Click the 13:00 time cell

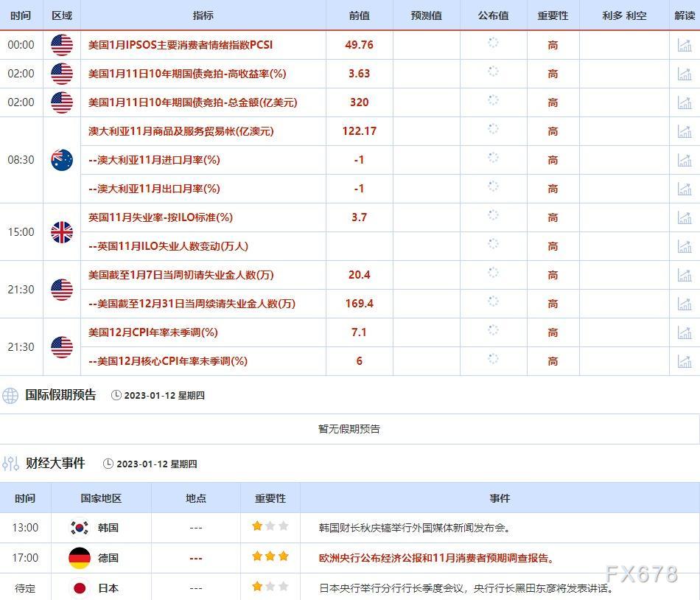coord(26,528)
